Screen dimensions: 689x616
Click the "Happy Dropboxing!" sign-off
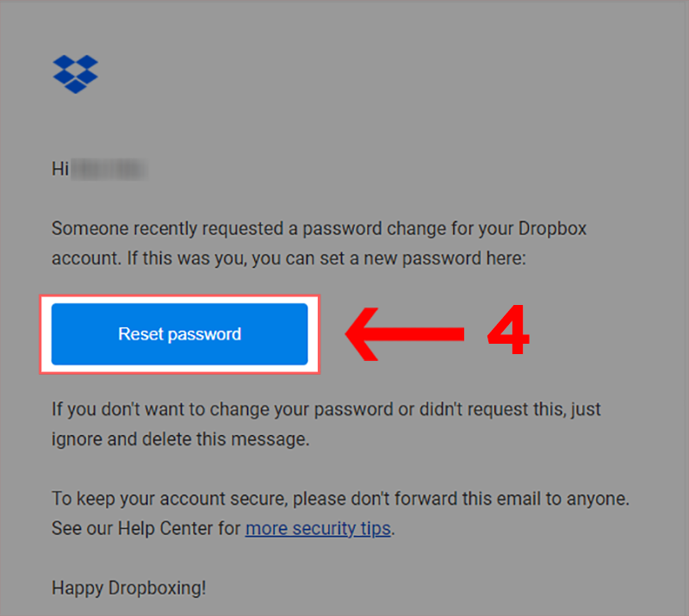[x=129, y=589]
